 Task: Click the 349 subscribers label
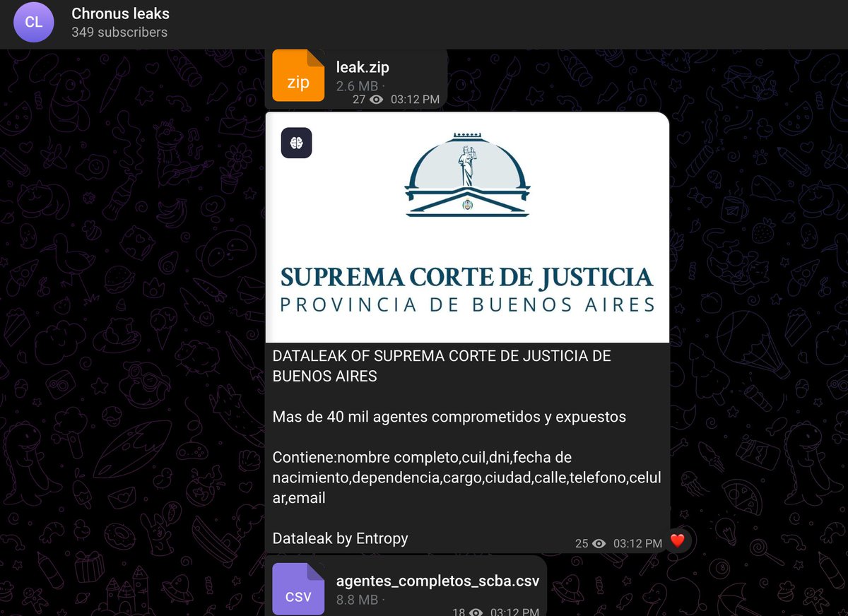119,32
